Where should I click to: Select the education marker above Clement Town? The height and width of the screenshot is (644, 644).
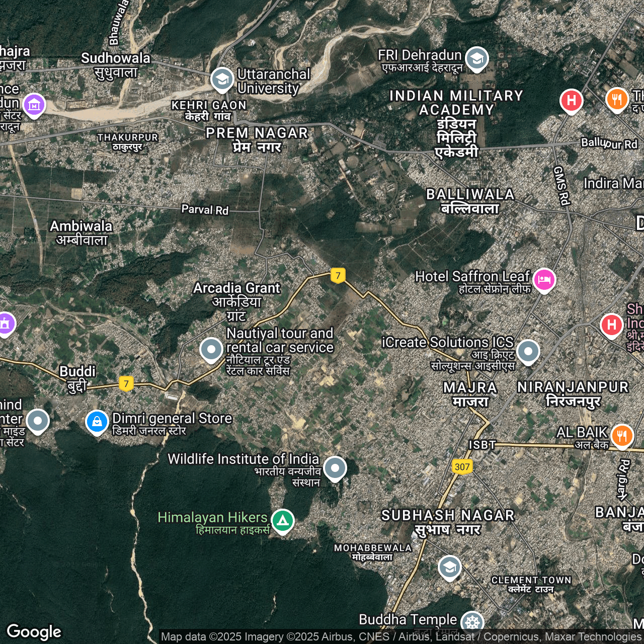449,567
